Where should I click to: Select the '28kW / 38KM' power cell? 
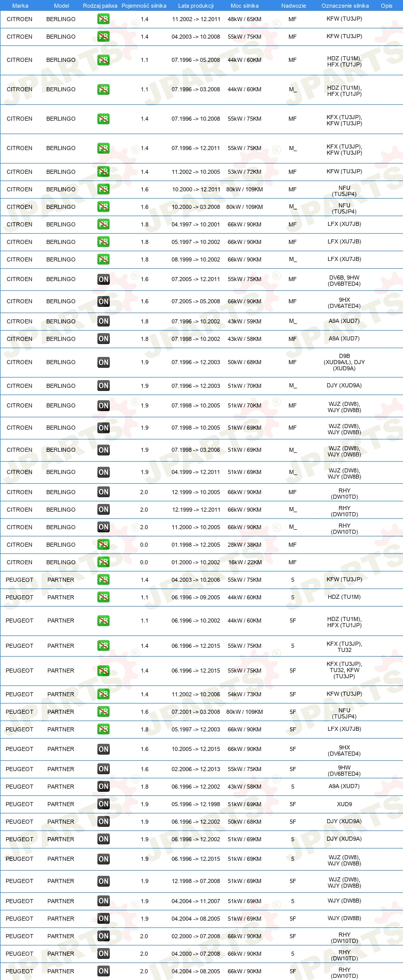pos(244,545)
